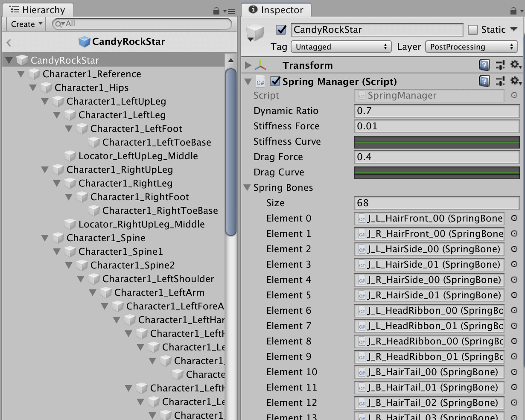Open the Tag dropdown showing Untagged
The image size is (525, 420).
(341, 47)
